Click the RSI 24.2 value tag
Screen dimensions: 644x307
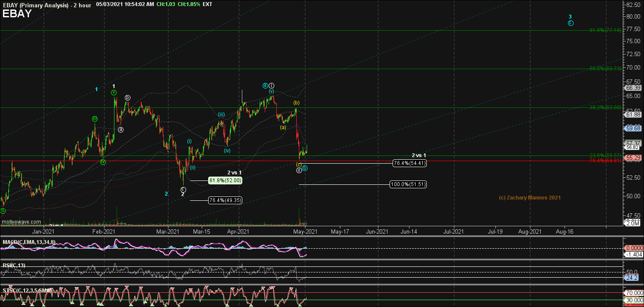pos(631,279)
